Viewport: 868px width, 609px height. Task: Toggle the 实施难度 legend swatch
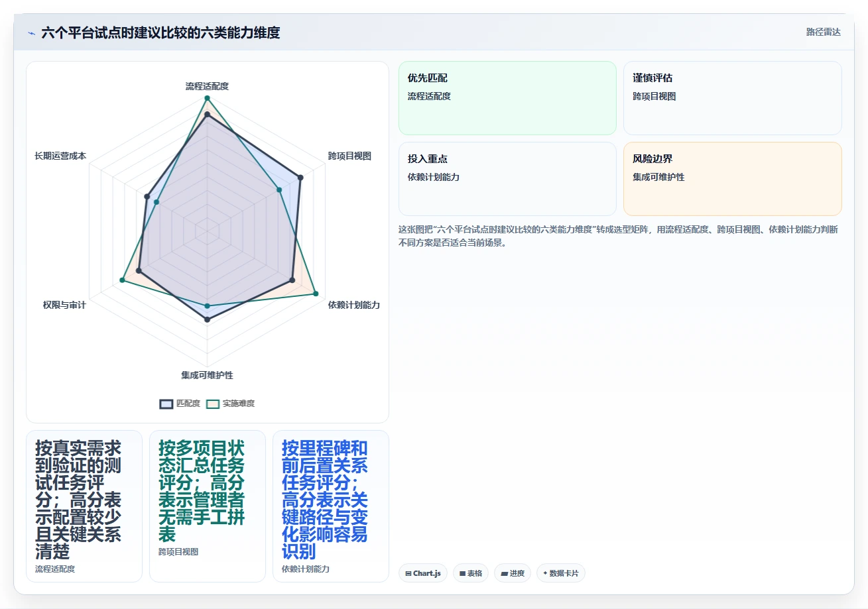213,404
